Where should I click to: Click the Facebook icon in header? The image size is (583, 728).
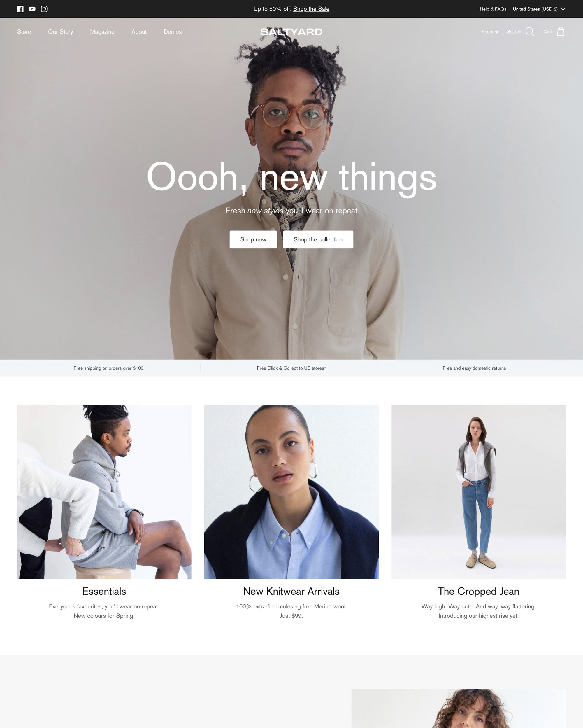20,9
